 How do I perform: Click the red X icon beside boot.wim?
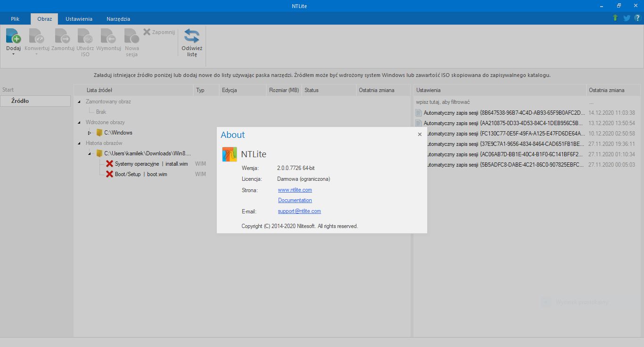pyautogui.click(x=109, y=174)
